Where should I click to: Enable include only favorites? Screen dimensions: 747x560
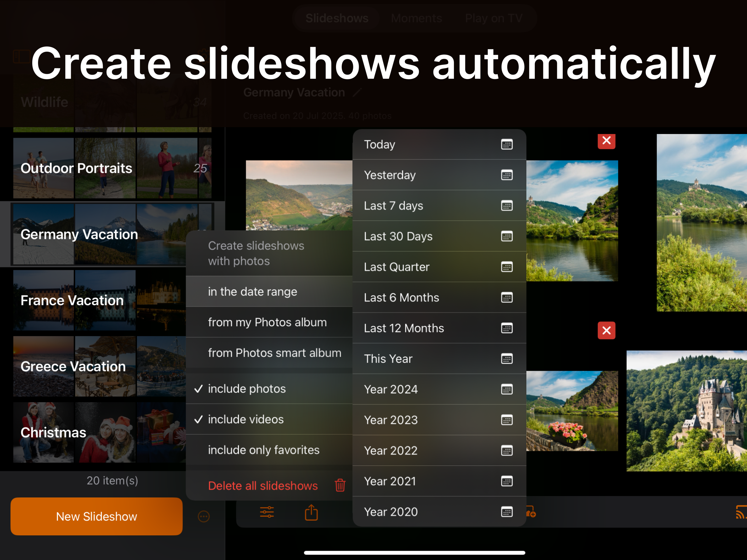click(264, 450)
